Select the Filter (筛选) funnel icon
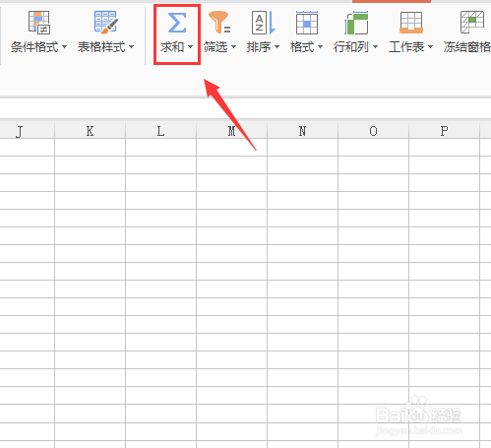 coord(219,23)
